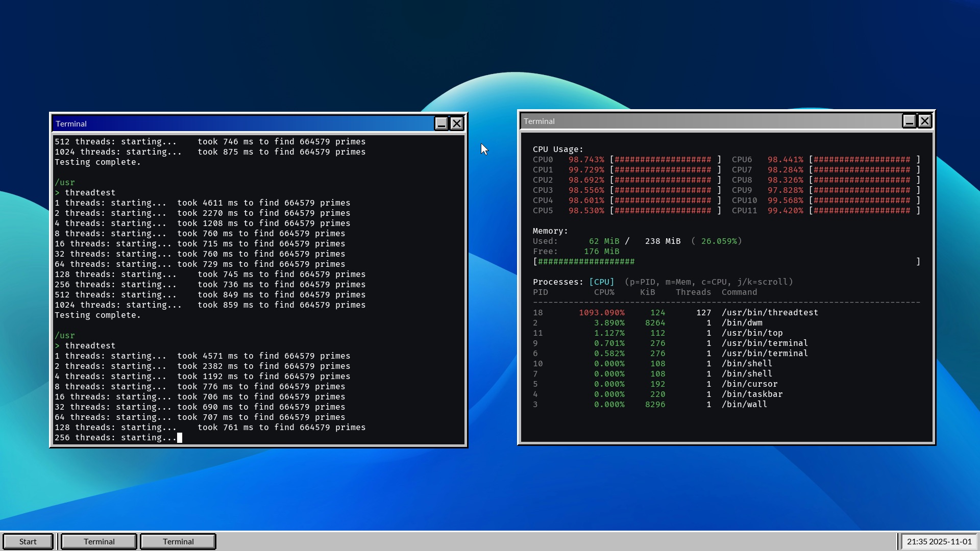Click the taskbar clock showing 21:35

[939, 541]
